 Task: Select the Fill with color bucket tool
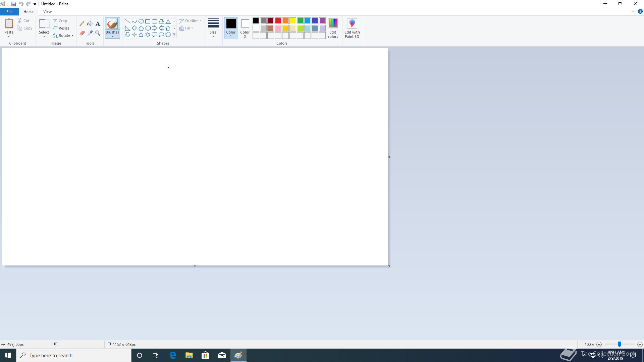90,24
